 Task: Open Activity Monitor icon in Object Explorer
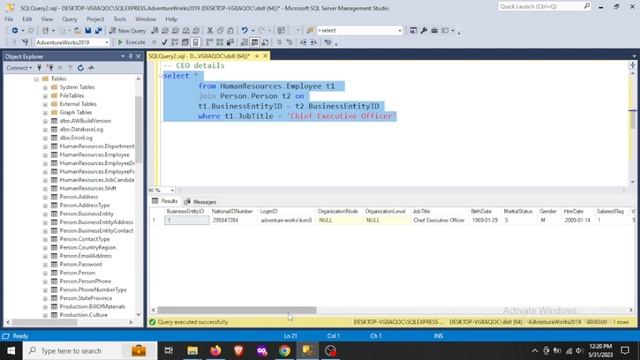91,68
